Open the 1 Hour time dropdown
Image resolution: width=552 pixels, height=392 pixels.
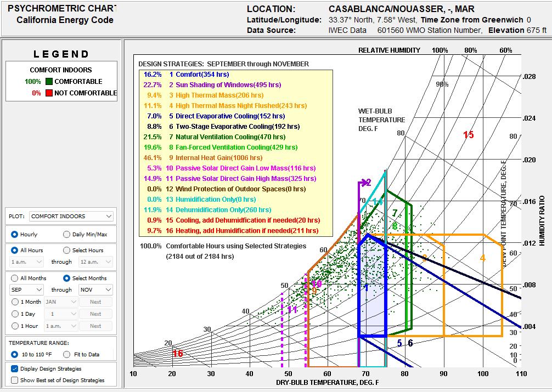point(60,326)
